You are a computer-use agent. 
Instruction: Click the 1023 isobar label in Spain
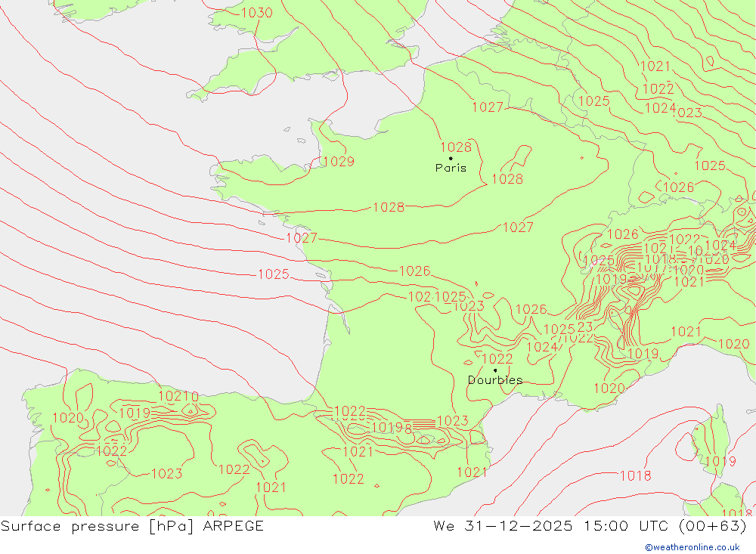point(167,474)
